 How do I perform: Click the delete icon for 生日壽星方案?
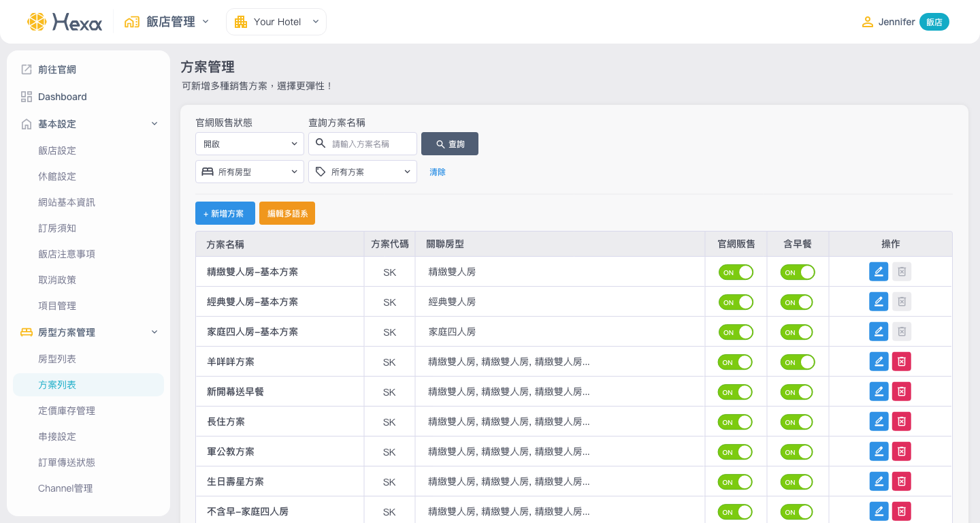tap(902, 481)
